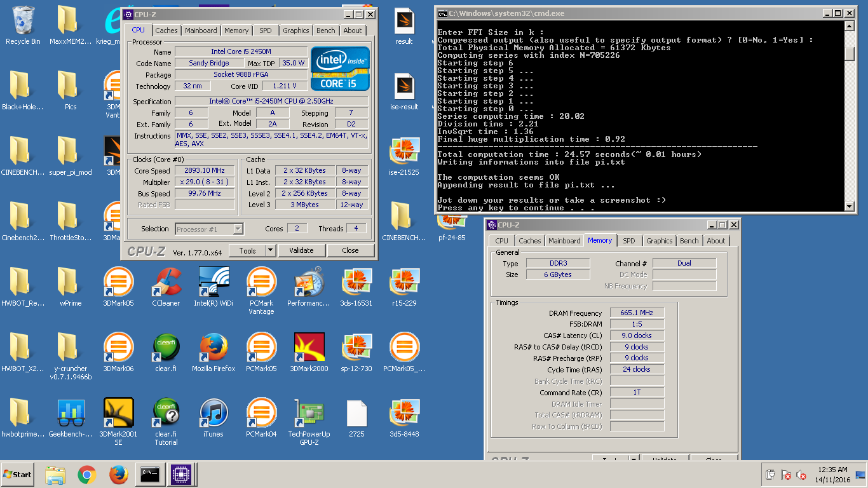Open the MaxxMEM2 folder on desktop

pyautogui.click(x=71, y=25)
